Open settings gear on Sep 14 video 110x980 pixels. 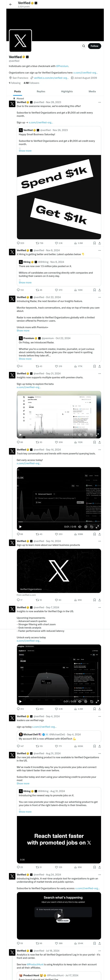click(x=86, y=527)
